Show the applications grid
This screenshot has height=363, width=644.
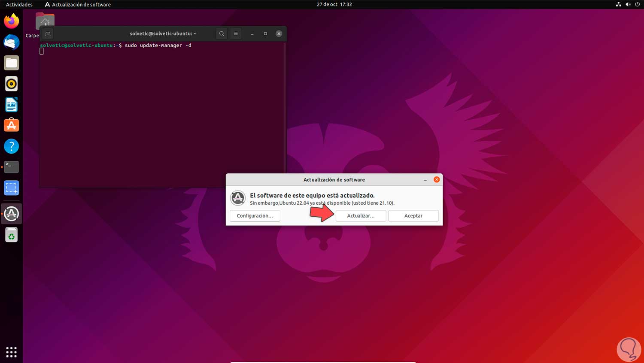(x=12, y=352)
